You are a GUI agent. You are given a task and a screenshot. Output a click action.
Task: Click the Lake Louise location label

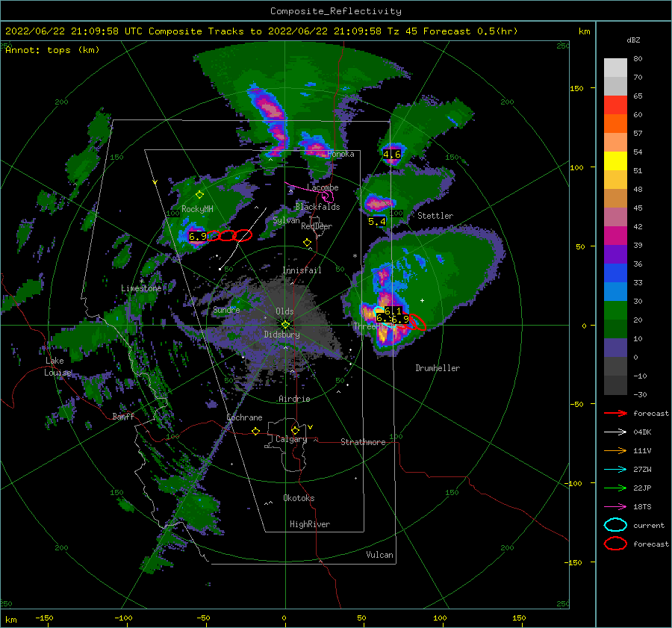pyautogui.click(x=57, y=367)
